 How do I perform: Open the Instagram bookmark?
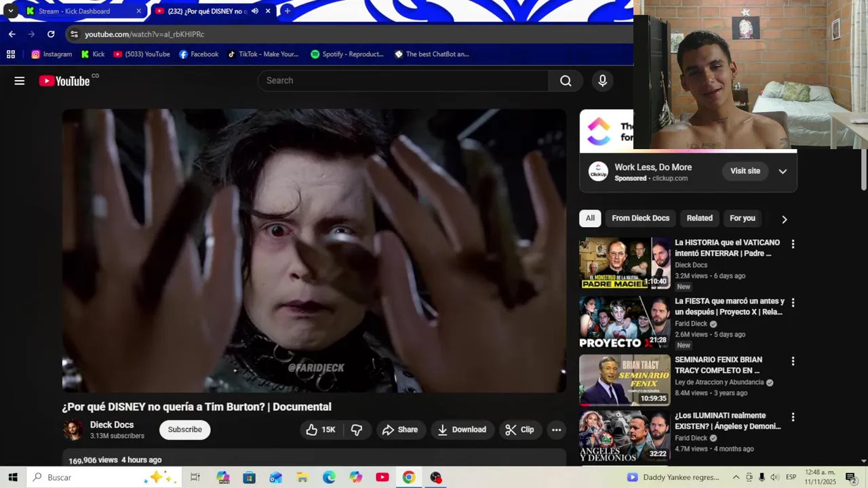click(x=52, y=54)
